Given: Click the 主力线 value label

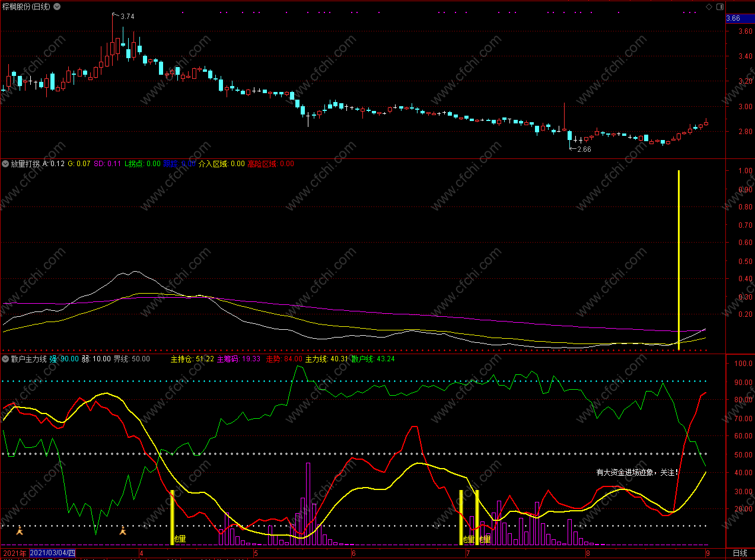Looking at the screenshot, I should pos(317,359).
